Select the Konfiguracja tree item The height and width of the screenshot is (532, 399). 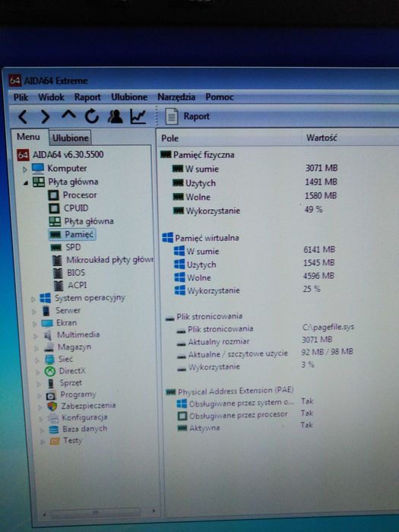(84, 417)
